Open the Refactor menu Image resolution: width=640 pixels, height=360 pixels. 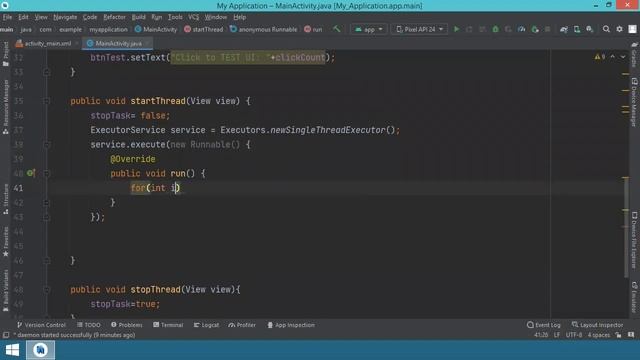coord(114,17)
